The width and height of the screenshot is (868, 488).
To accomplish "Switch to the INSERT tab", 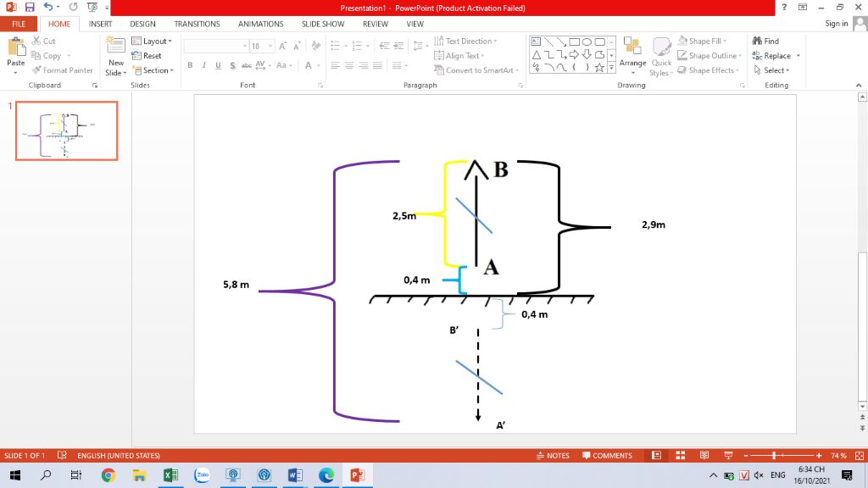I will click(100, 24).
